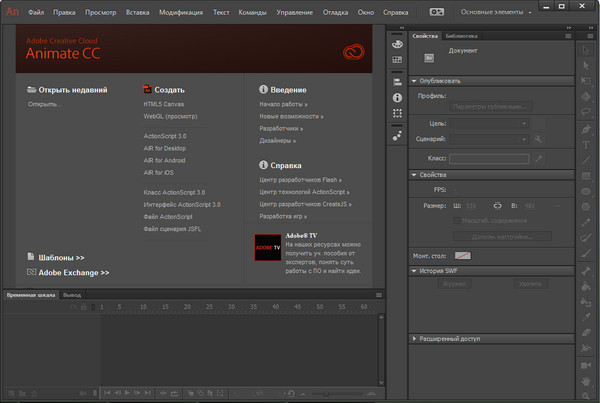
Task: Select the Pen tool
Action: click(x=587, y=129)
